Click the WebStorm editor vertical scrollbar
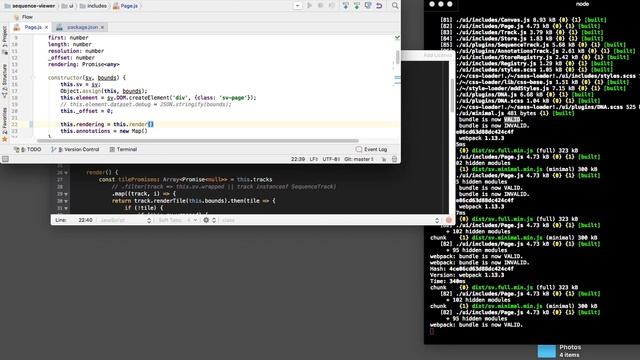The height and width of the screenshot is (360, 640). pyautogui.click(x=398, y=57)
